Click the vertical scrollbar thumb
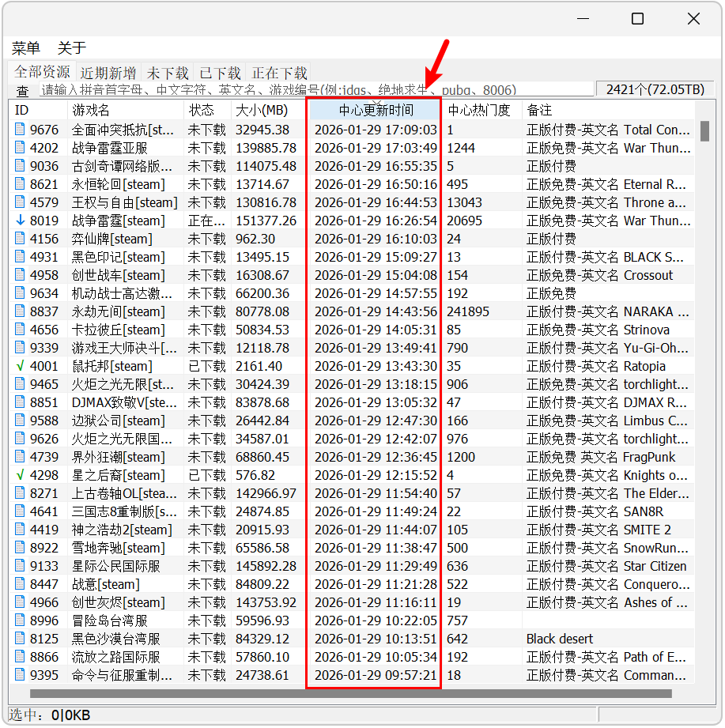 tap(704, 131)
